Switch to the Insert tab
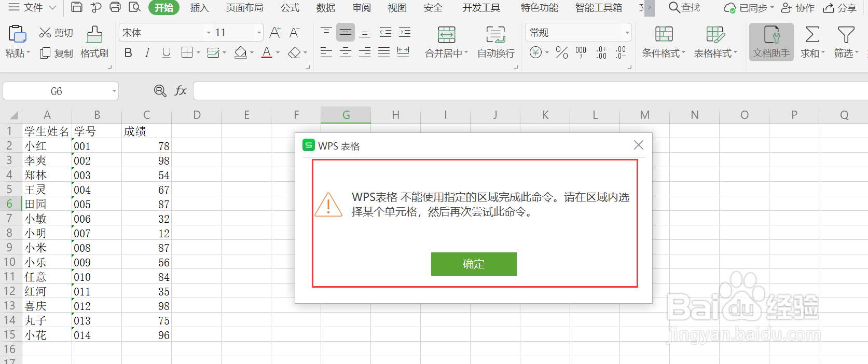The width and height of the screenshot is (868, 364). pos(199,8)
